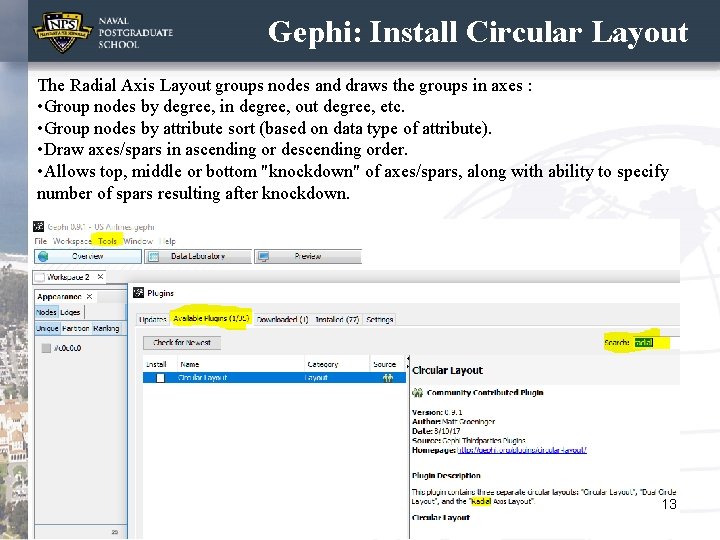This screenshot has width=720, height=540.
Task: Sort plugins by the Install column
Action: tap(160, 364)
